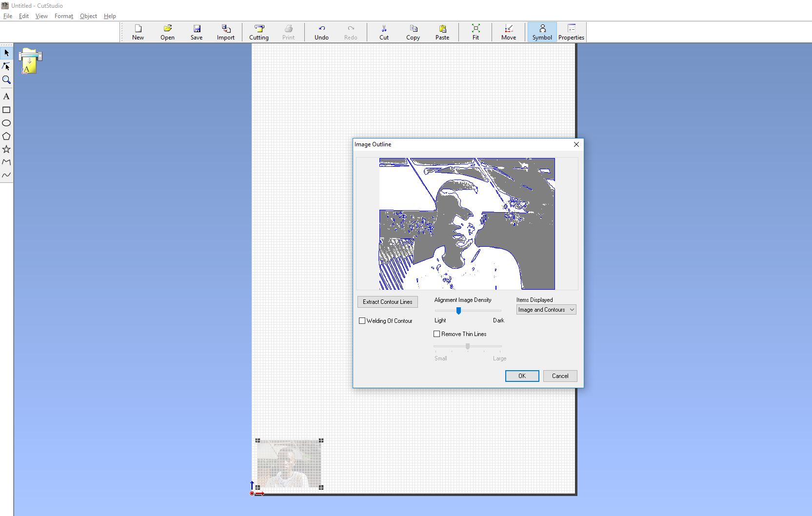This screenshot has height=516, width=812.
Task: Cancel the Image Outline dialog
Action: [560, 376]
